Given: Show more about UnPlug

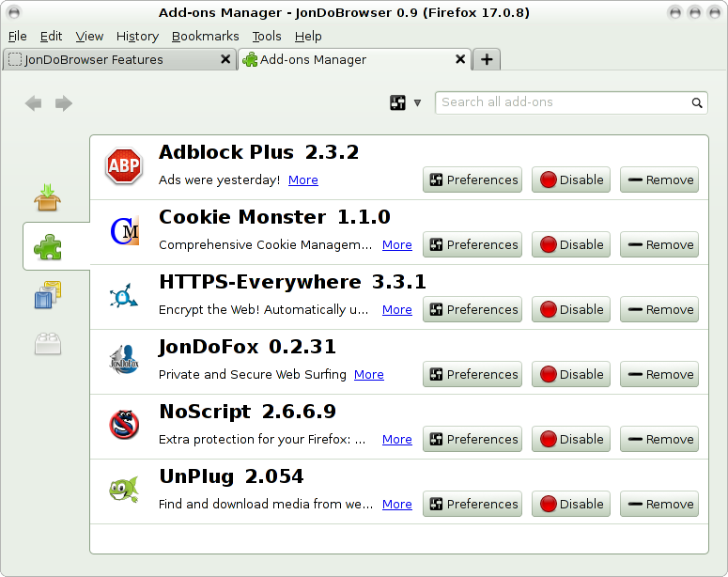Looking at the screenshot, I should pos(397,504).
